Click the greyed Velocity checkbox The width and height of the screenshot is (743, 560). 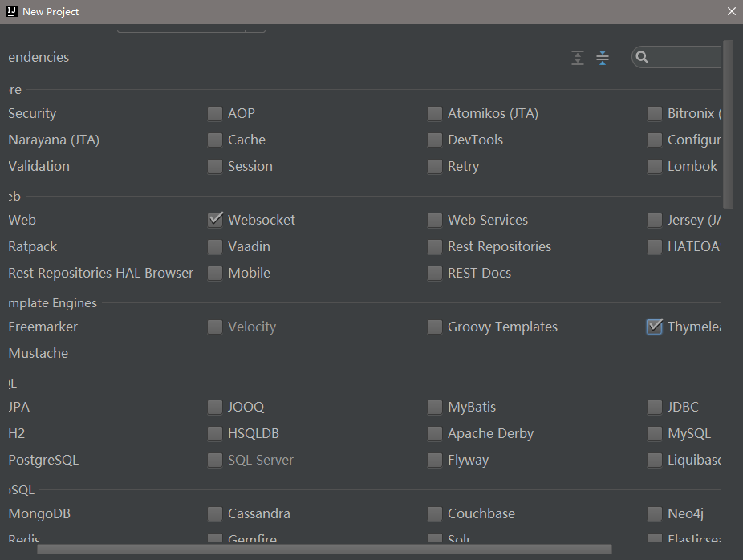pyautogui.click(x=215, y=327)
